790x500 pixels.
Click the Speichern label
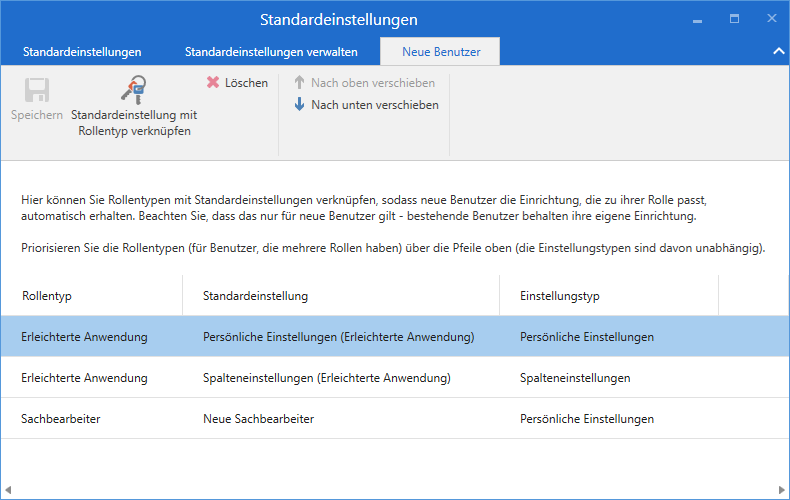tap(37, 115)
